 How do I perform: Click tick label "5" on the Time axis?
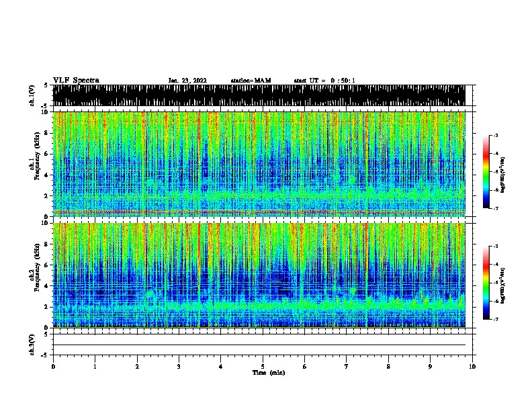pyautogui.click(x=263, y=366)
